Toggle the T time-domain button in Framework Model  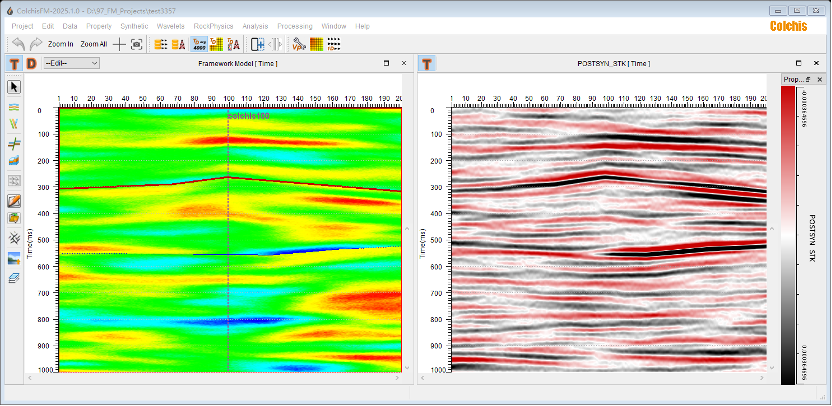(x=15, y=64)
